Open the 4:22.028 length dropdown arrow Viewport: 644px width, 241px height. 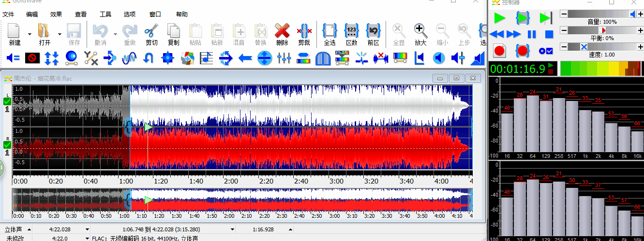pyautogui.click(x=87, y=229)
